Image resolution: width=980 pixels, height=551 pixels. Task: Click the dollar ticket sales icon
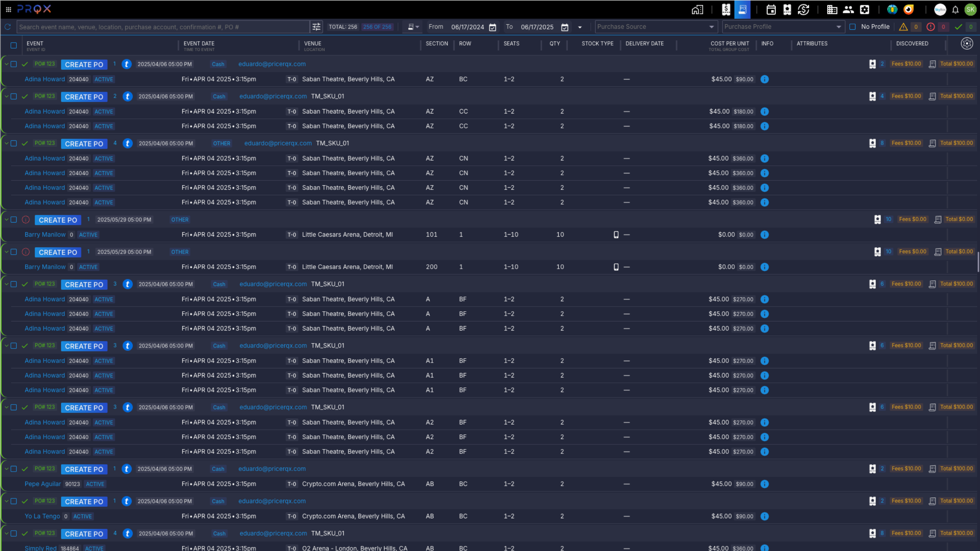[x=726, y=9]
